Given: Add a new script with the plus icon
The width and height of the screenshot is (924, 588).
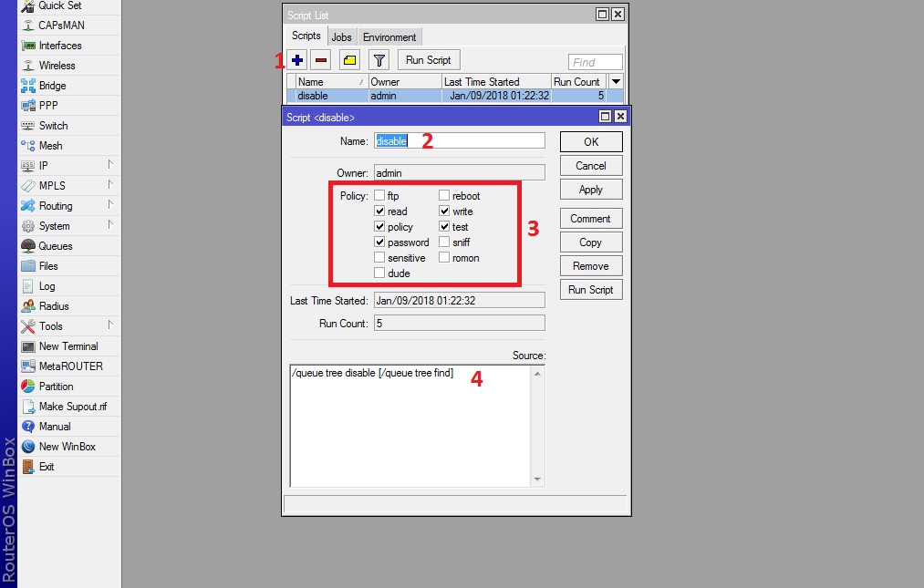Looking at the screenshot, I should [297, 59].
